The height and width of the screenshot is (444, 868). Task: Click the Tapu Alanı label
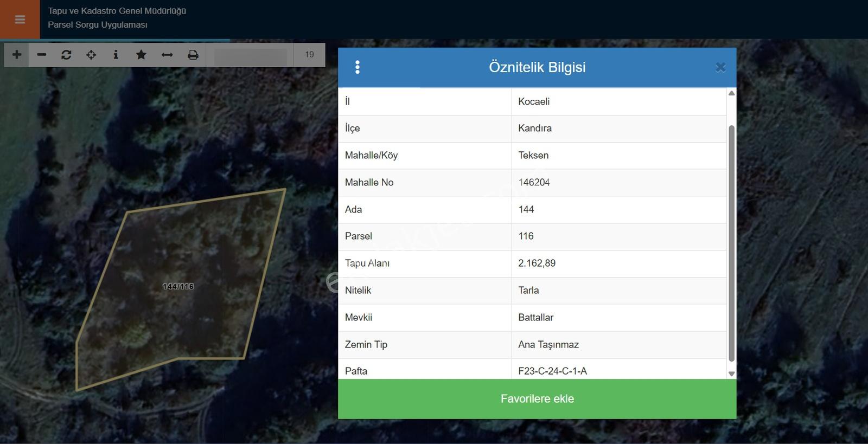pos(367,263)
